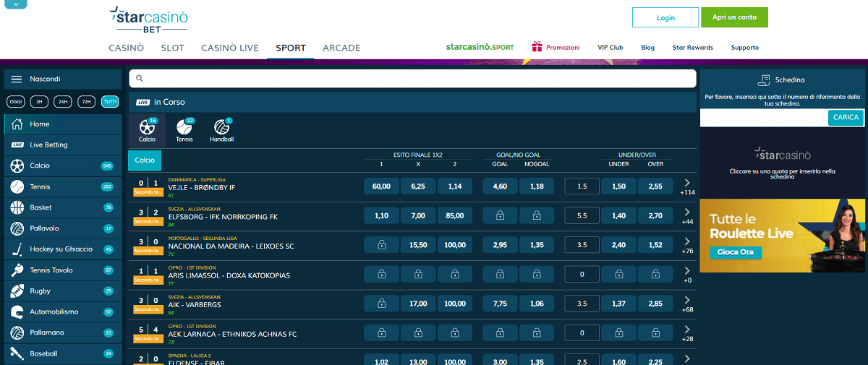Click Apri un conto button
868x365 pixels.
tap(734, 17)
